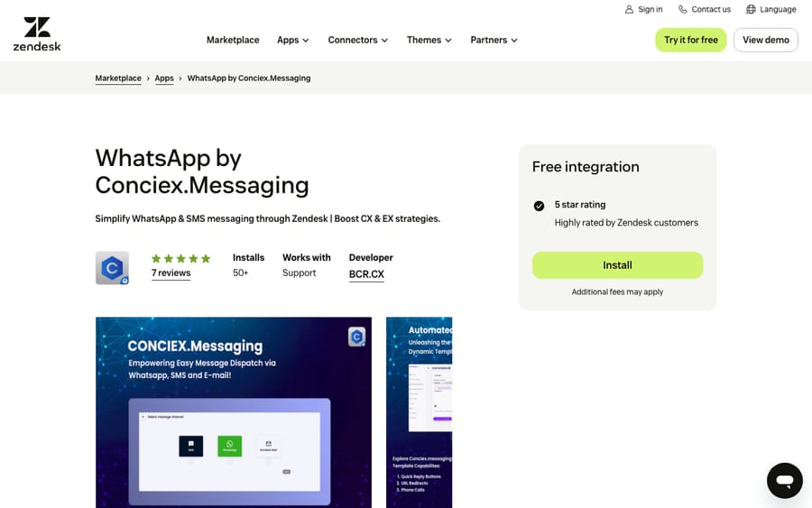The image size is (812, 508).
Task: Click the View demo button
Action: click(x=765, y=40)
